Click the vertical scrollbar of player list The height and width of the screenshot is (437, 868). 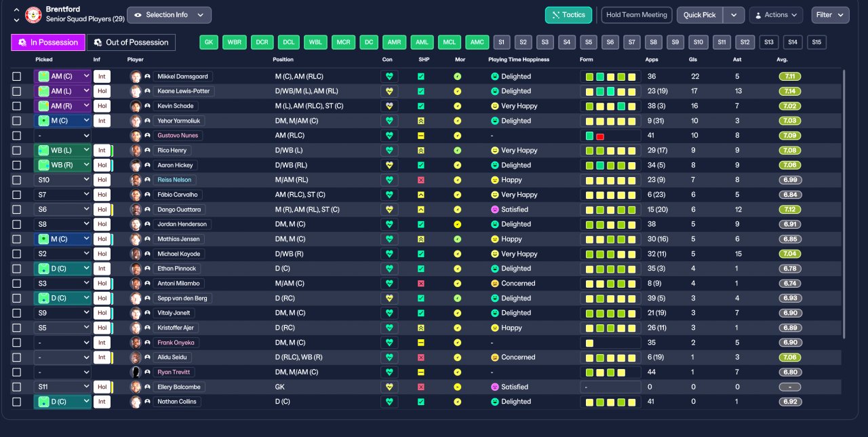[844, 204]
